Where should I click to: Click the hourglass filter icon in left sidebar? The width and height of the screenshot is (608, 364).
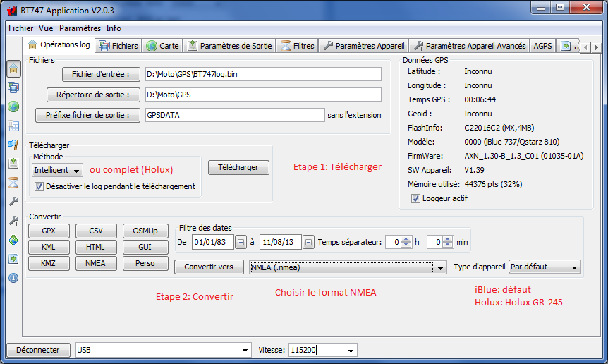pyautogui.click(x=13, y=183)
